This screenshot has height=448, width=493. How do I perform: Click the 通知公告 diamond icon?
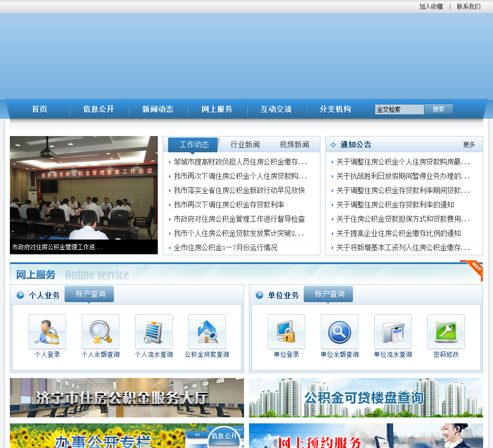(333, 144)
